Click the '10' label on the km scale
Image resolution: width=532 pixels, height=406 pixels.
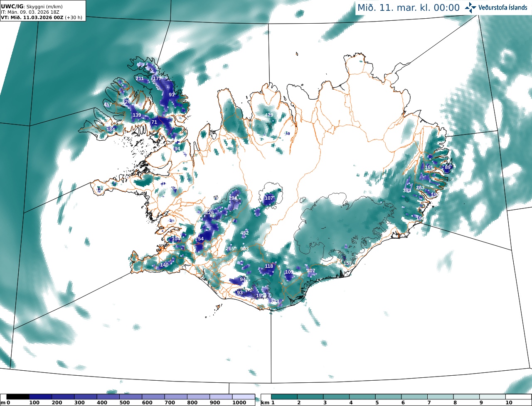pyautogui.click(x=508, y=403)
